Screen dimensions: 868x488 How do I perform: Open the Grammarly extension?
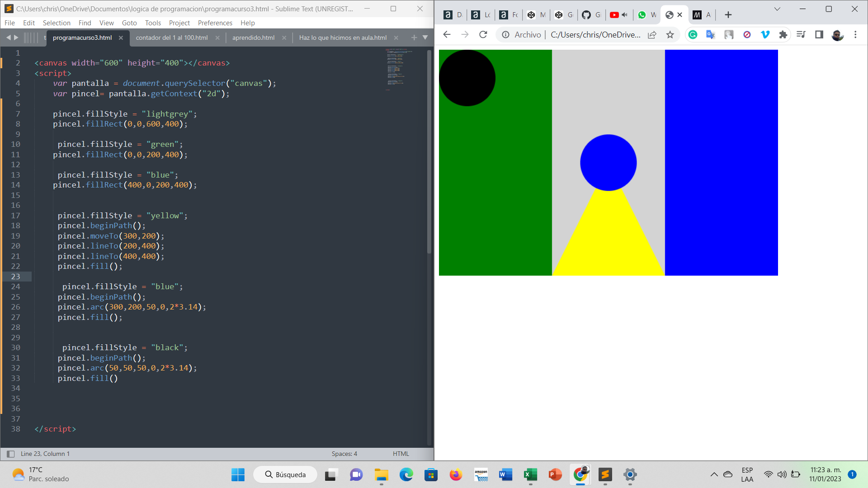coord(693,35)
